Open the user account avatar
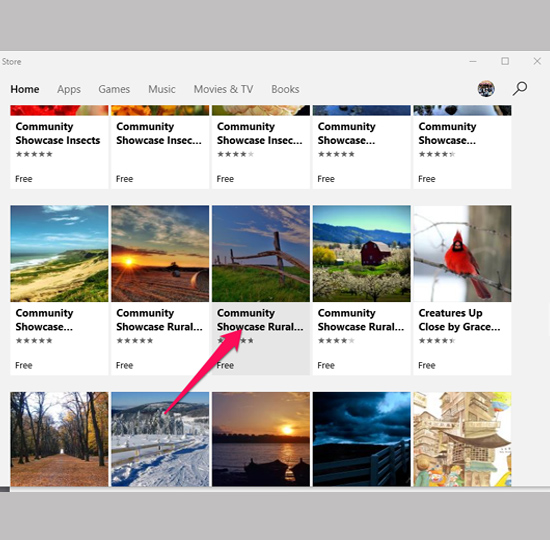The height and width of the screenshot is (540, 550). [486, 88]
